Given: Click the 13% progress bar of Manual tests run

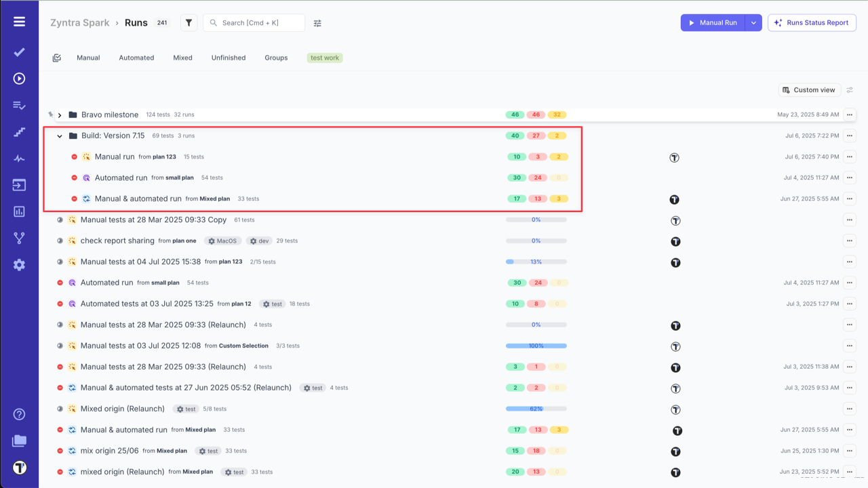Looking at the screenshot, I should (536, 262).
